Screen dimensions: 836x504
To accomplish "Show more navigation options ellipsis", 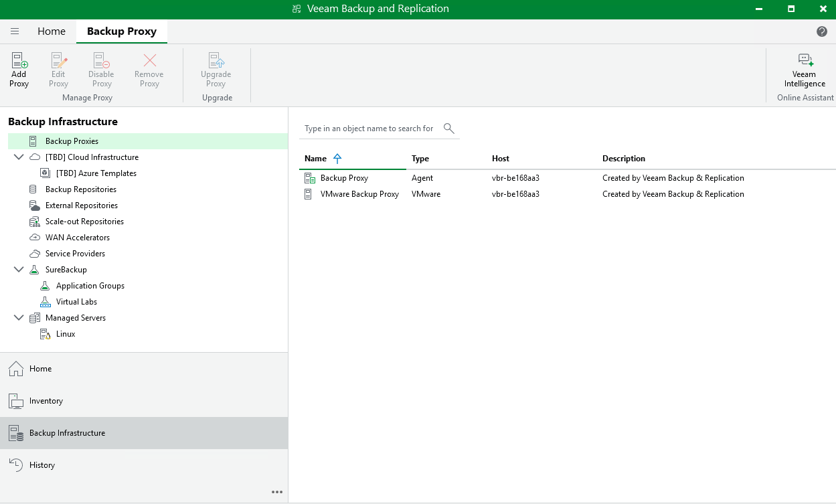I will point(277,492).
